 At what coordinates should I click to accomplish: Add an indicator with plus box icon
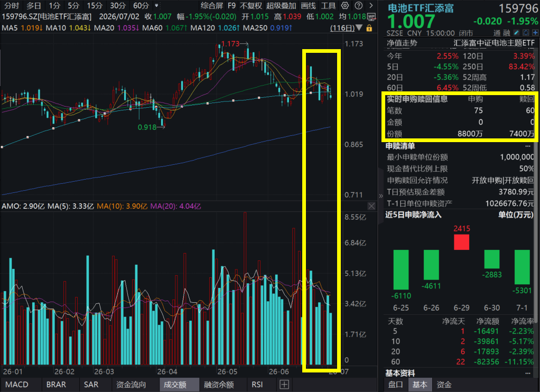click(x=284, y=385)
